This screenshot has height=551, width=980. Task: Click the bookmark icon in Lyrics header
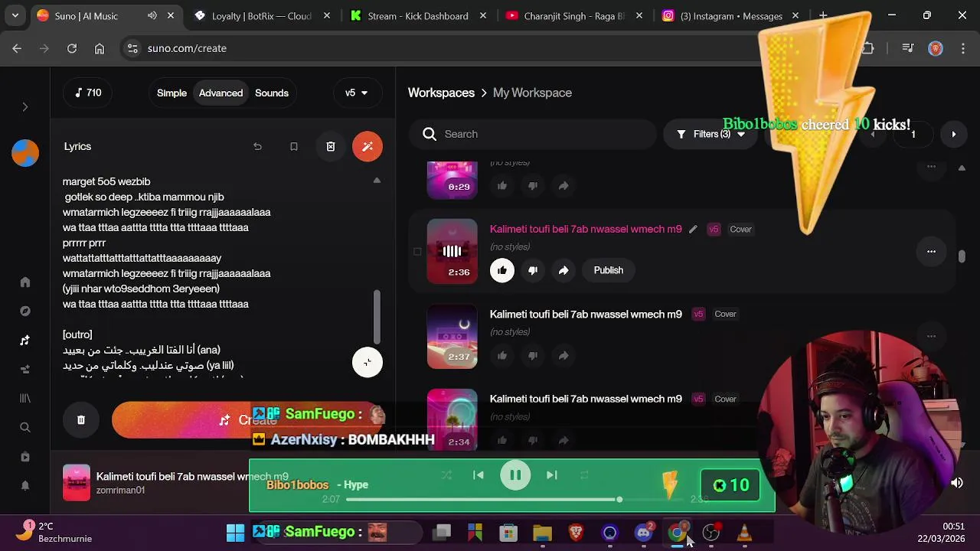[294, 146]
